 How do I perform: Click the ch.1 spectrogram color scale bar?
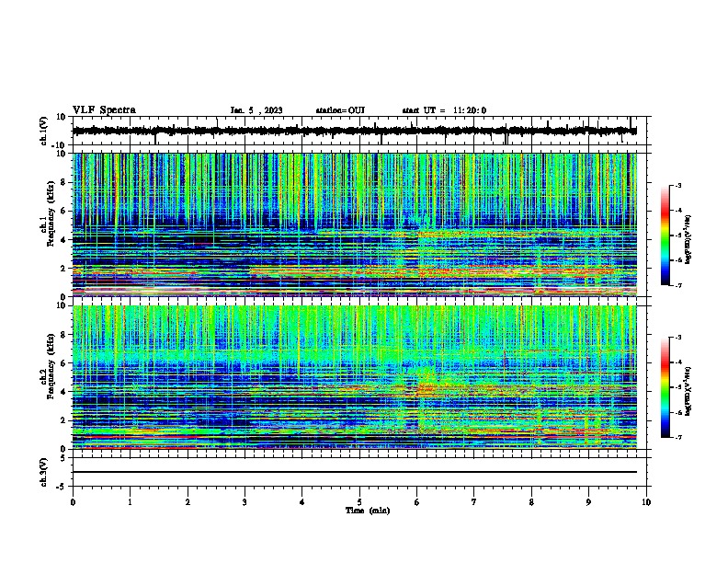(665, 236)
